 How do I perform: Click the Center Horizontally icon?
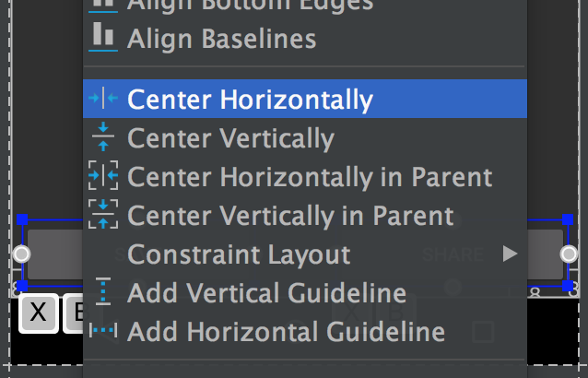[x=103, y=100]
